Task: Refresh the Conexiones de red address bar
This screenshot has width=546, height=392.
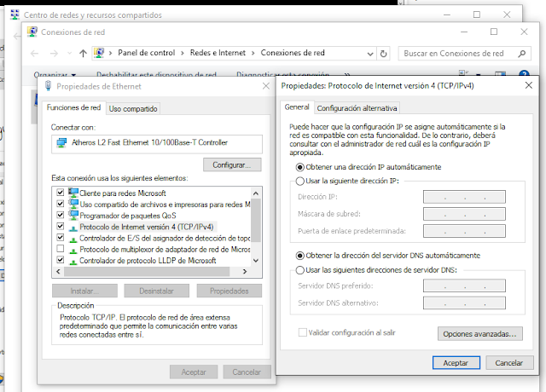Action: tap(383, 54)
